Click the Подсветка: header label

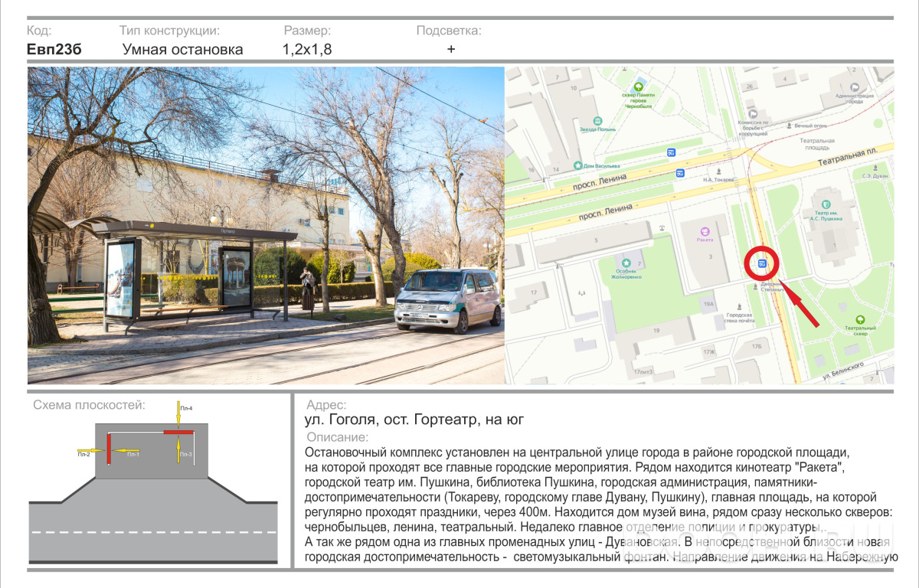[x=449, y=31]
